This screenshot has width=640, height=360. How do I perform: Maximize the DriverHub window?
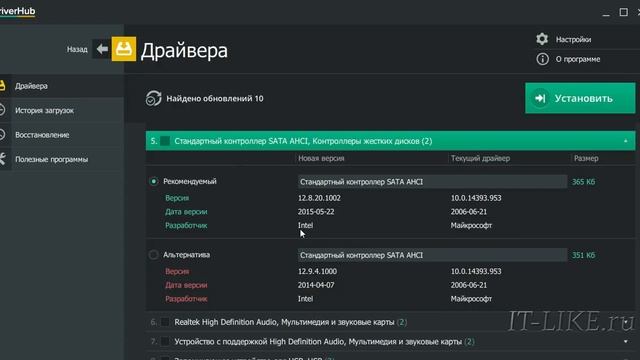coord(624,12)
